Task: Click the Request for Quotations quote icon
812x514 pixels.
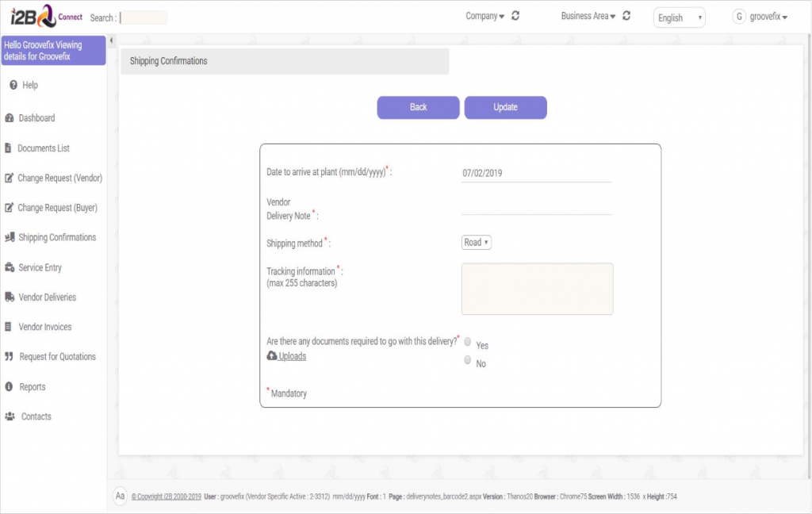Action: coord(10,357)
